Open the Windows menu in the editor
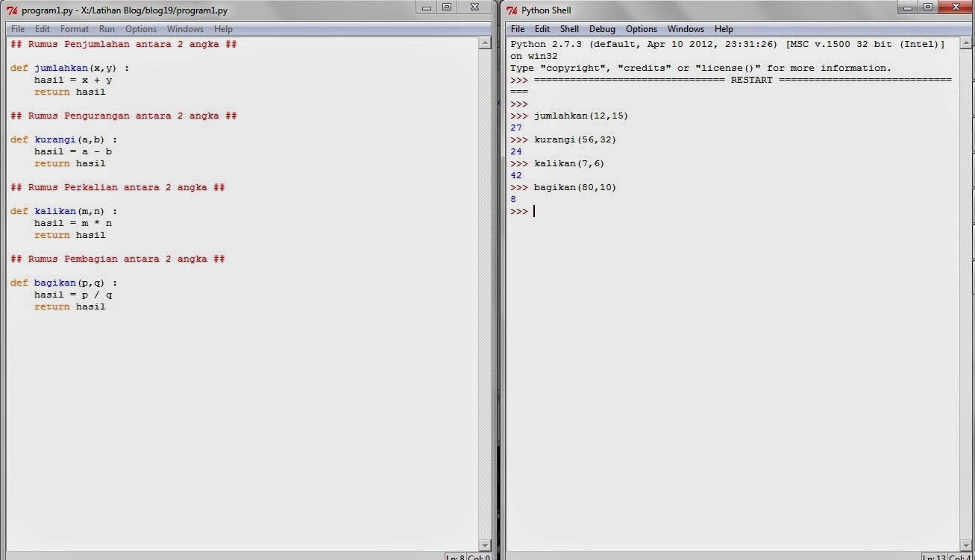This screenshot has height=560, width=975. coord(185,28)
